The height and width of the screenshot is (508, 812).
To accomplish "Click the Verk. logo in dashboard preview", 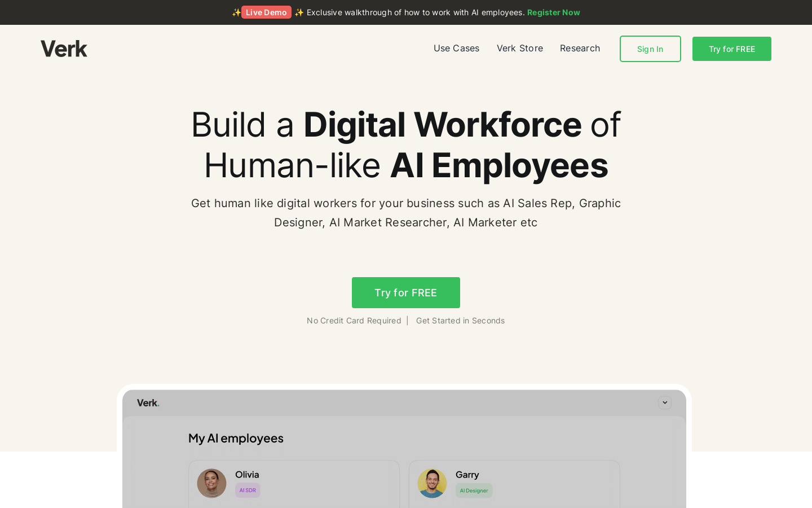I will point(148,403).
